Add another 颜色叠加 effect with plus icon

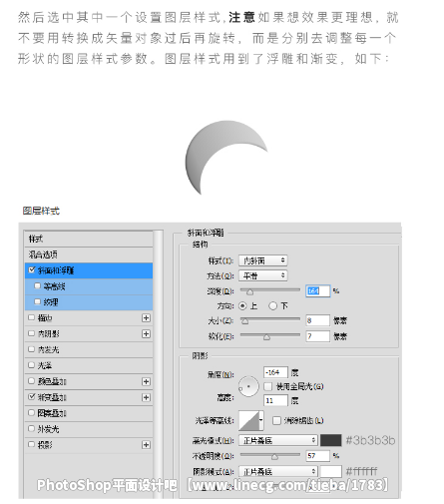click(146, 381)
